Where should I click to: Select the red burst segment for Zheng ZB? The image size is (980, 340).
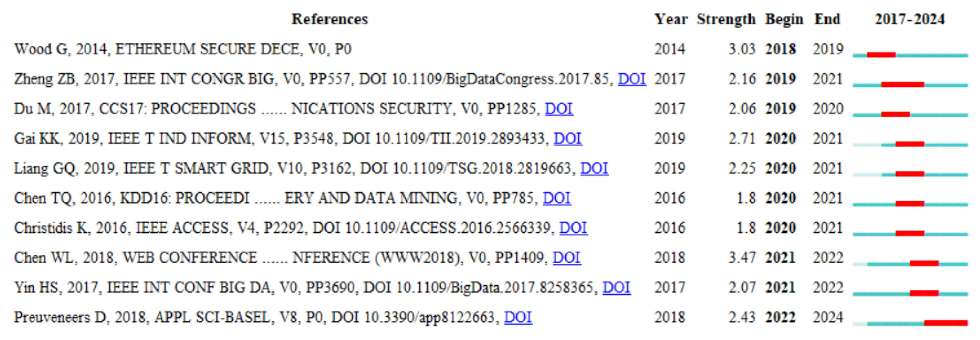coord(902,84)
